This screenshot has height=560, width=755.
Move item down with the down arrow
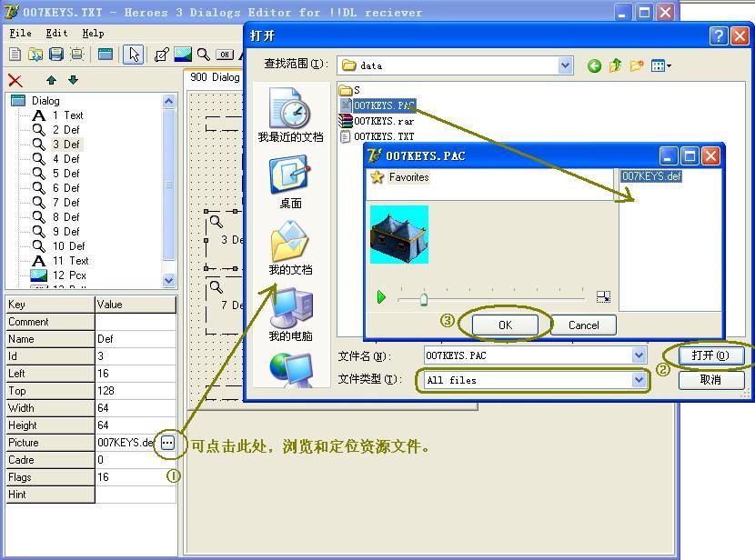point(73,81)
